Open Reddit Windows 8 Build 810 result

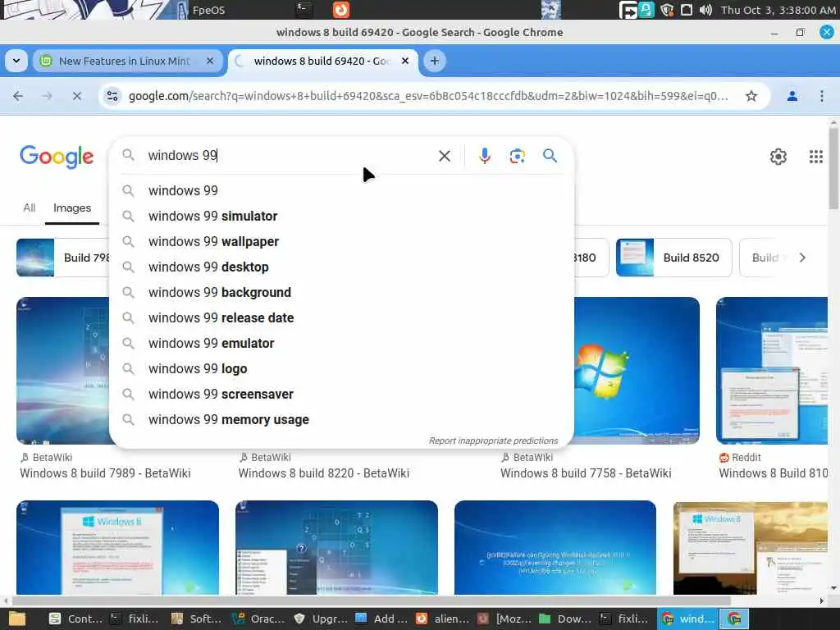(773, 473)
